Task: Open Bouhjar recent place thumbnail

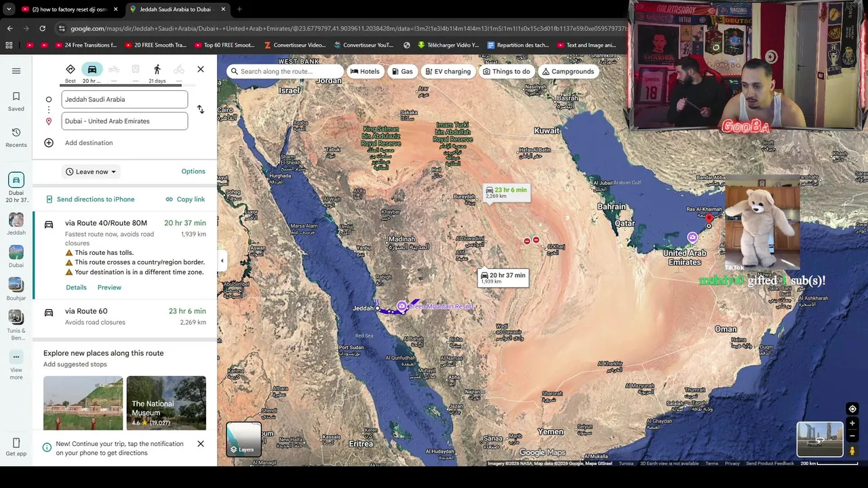Action: point(16,289)
